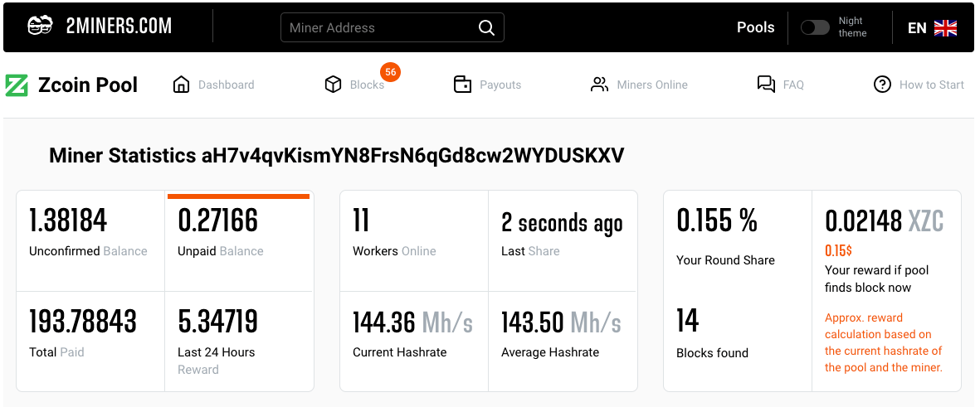Click the Dashboard house icon

click(x=181, y=85)
